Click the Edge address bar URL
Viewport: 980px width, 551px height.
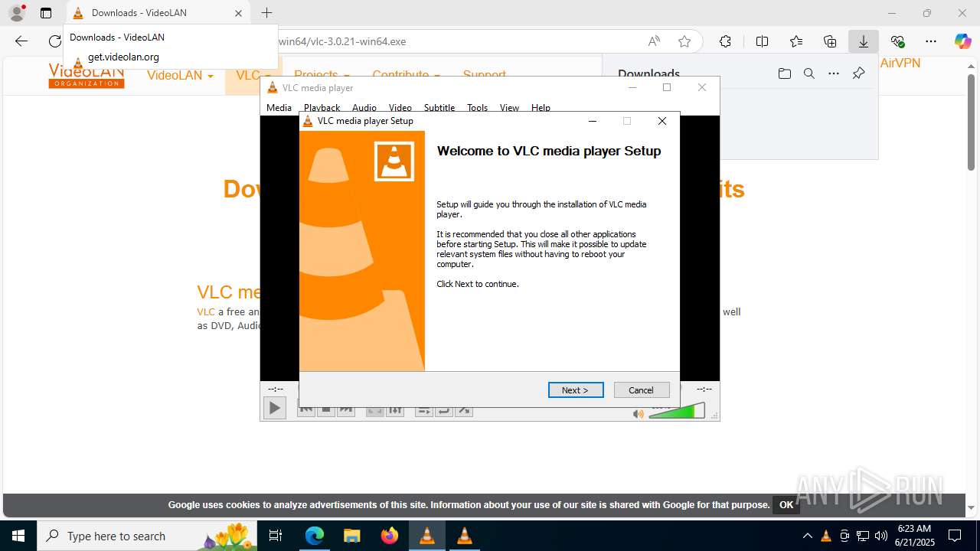click(x=342, y=41)
